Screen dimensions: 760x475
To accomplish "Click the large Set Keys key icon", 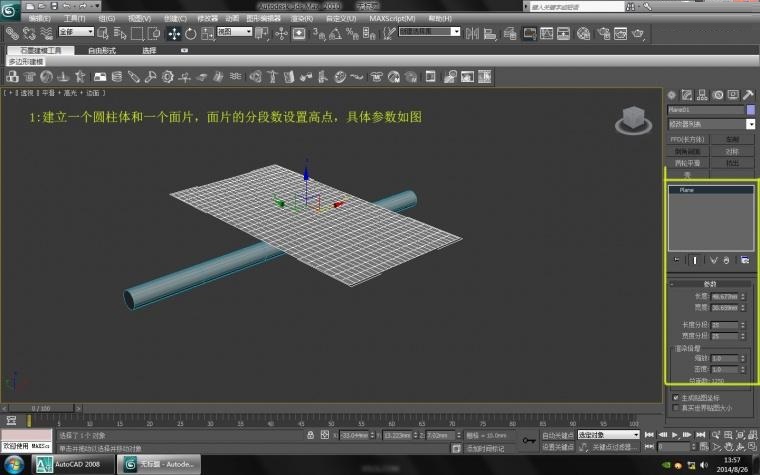I will coord(528,441).
